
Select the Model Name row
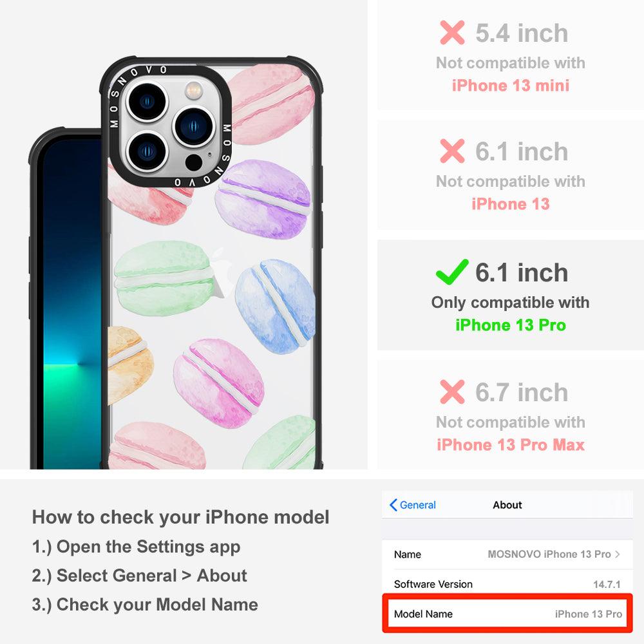(x=507, y=614)
